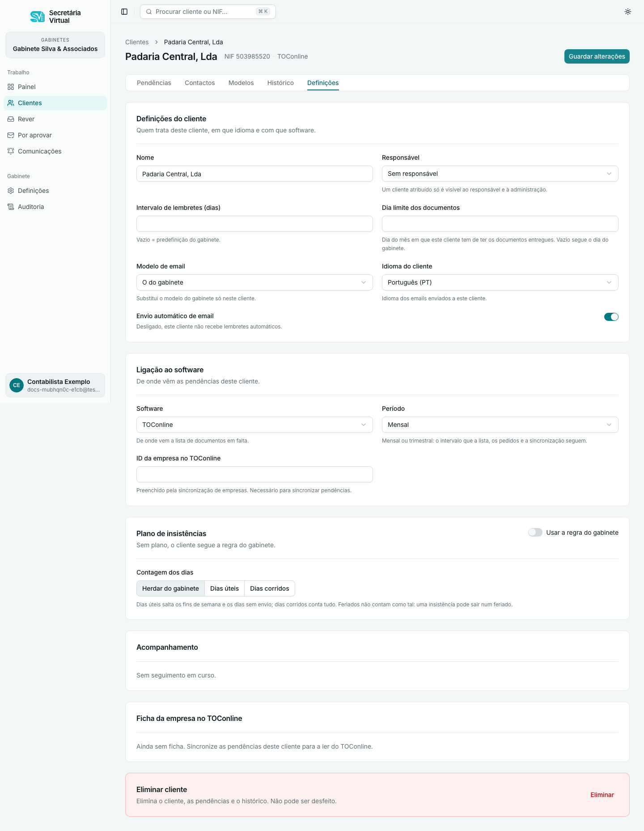Image resolution: width=644 pixels, height=831 pixels.
Task: Select Dias corridos day count option
Action: point(270,588)
